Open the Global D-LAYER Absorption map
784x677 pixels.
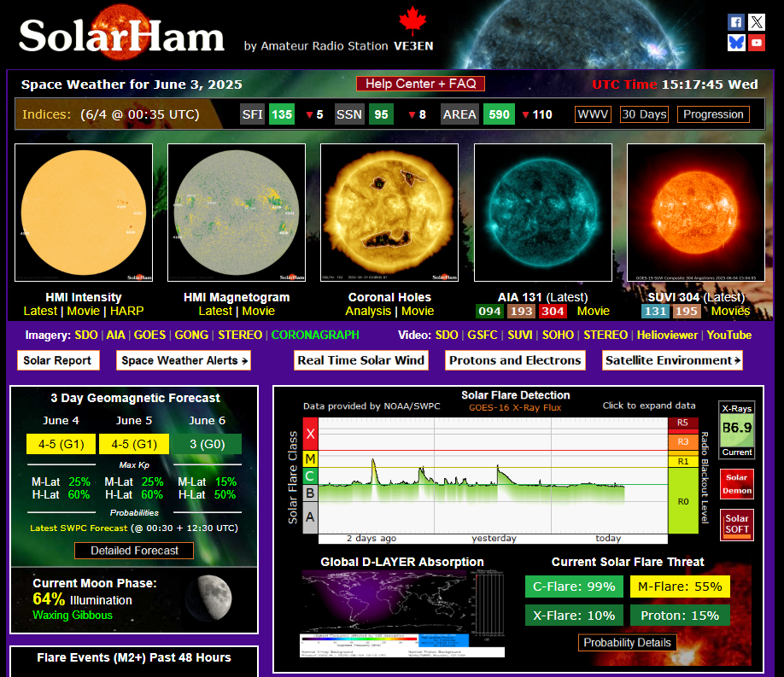coord(402,614)
